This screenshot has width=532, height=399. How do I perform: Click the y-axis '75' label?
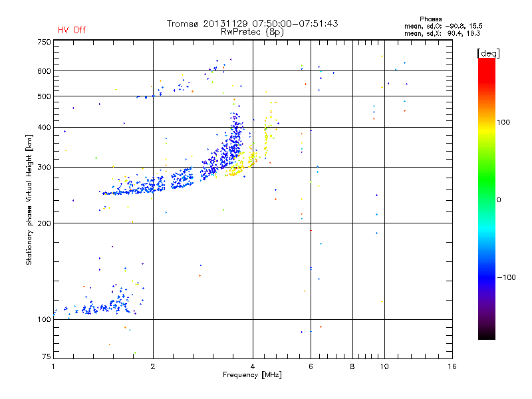[x=47, y=356]
